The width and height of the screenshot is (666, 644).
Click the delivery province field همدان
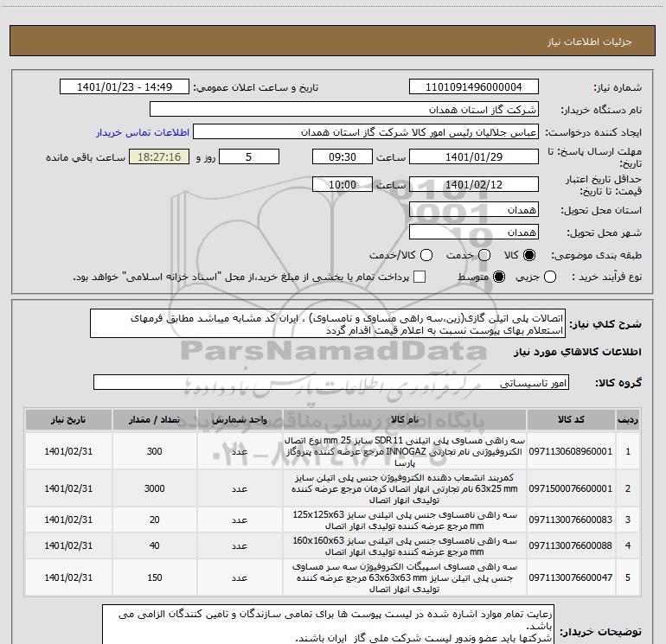coord(474,210)
